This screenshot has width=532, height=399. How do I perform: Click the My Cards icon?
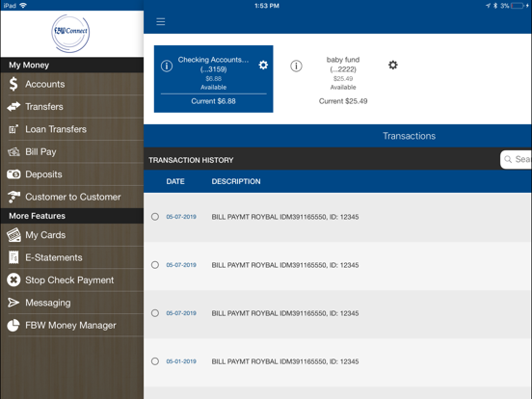click(x=13, y=235)
